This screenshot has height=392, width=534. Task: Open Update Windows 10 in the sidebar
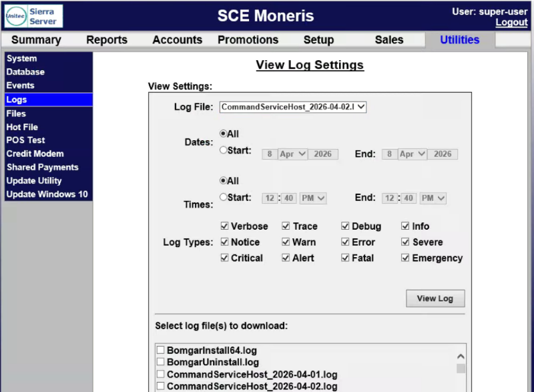[x=48, y=194]
